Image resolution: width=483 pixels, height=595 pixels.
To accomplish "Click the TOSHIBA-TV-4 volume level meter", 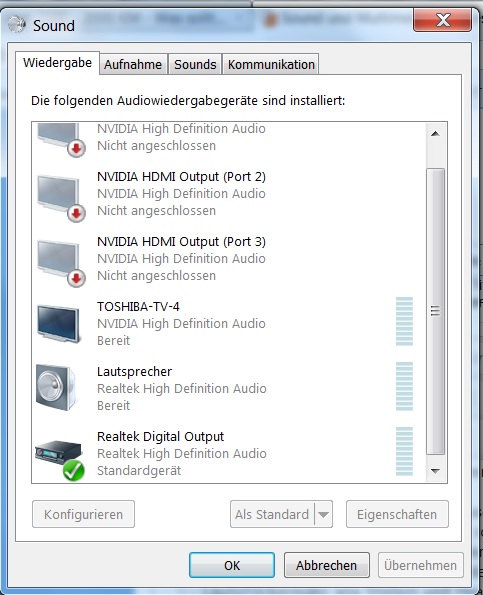I will click(x=404, y=321).
